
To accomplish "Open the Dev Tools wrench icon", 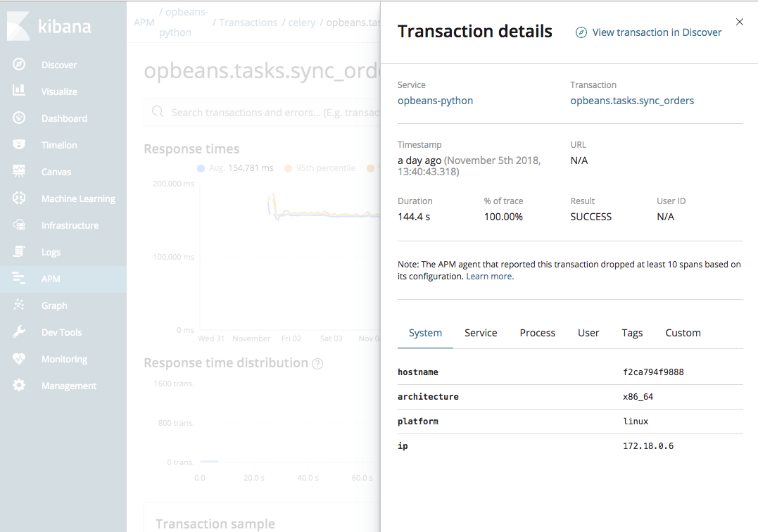I will 19,332.
